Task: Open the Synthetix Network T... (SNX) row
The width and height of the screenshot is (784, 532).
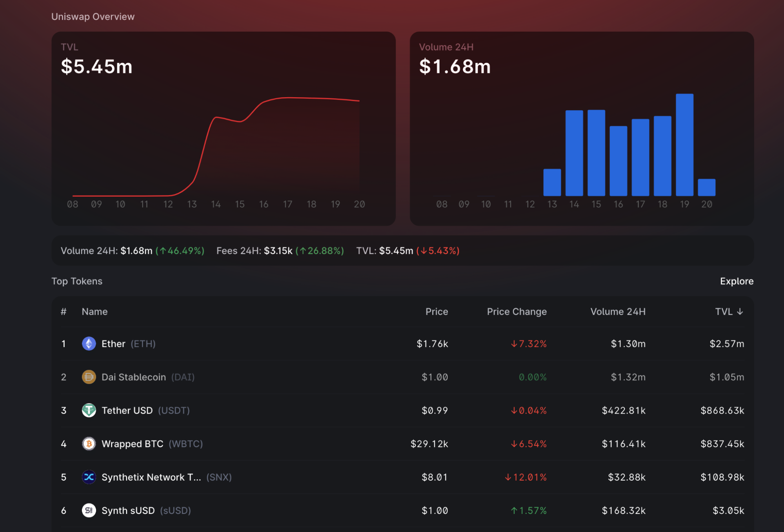Action: tap(402, 477)
